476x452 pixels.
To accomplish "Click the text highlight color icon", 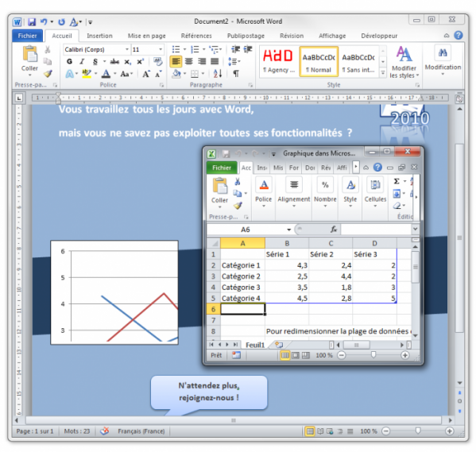I will [87, 73].
